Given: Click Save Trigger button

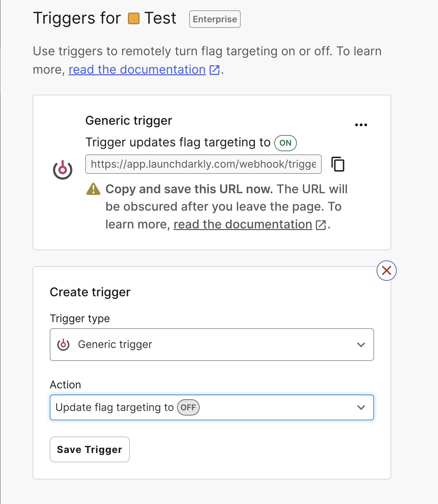Looking at the screenshot, I should tap(90, 449).
